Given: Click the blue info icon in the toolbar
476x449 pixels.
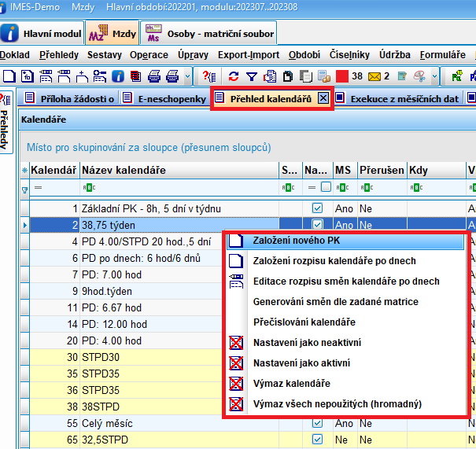Looking at the screenshot, I should coord(117,76).
